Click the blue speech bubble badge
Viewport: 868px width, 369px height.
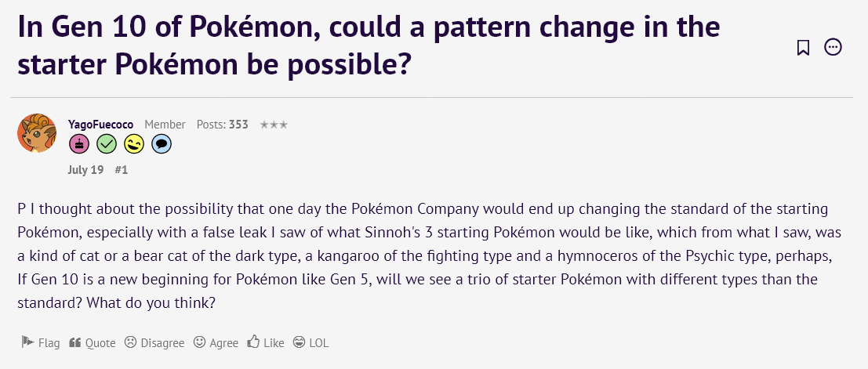click(162, 144)
